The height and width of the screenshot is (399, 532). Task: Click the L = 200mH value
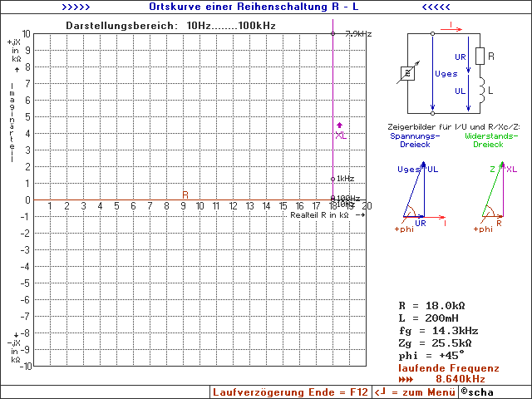tap(431, 318)
